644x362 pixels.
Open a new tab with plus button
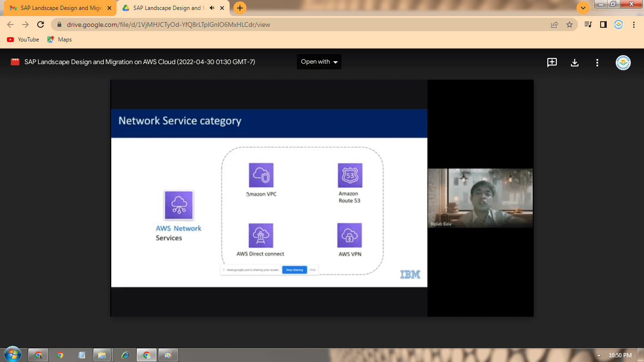[x=240, y=8]
